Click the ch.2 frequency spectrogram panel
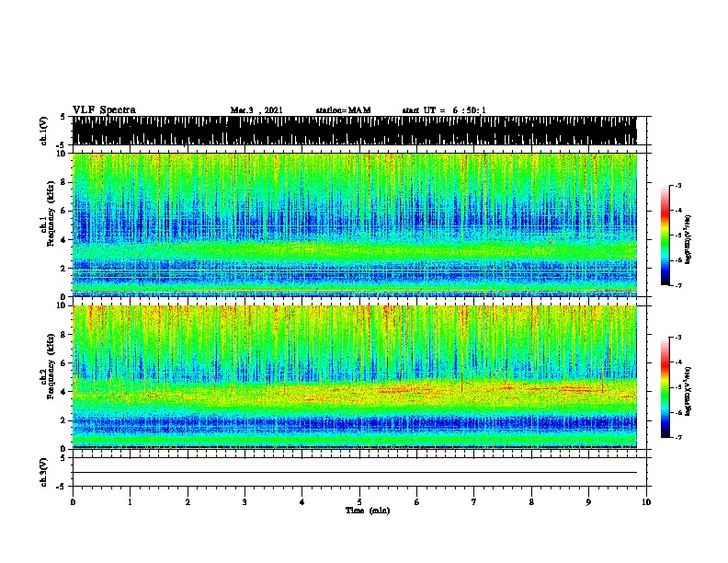The height and width of the screenshot is (563, 728). click(x=355, y=377)
